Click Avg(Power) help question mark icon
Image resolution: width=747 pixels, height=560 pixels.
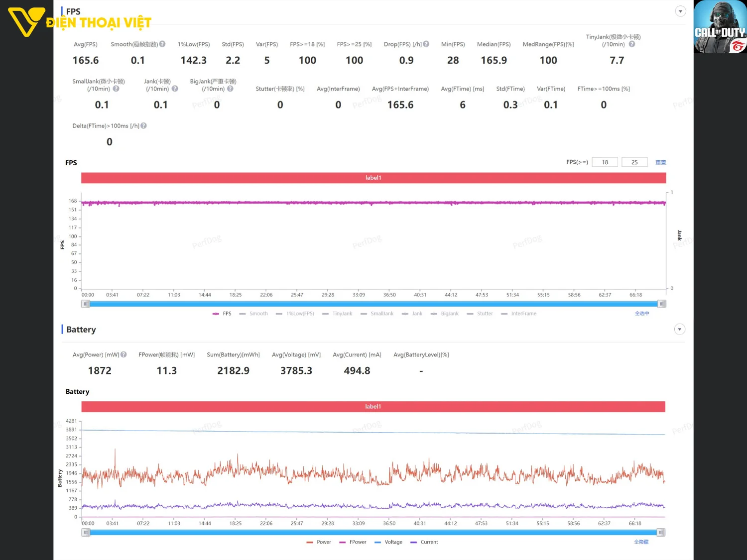point(124,355)
